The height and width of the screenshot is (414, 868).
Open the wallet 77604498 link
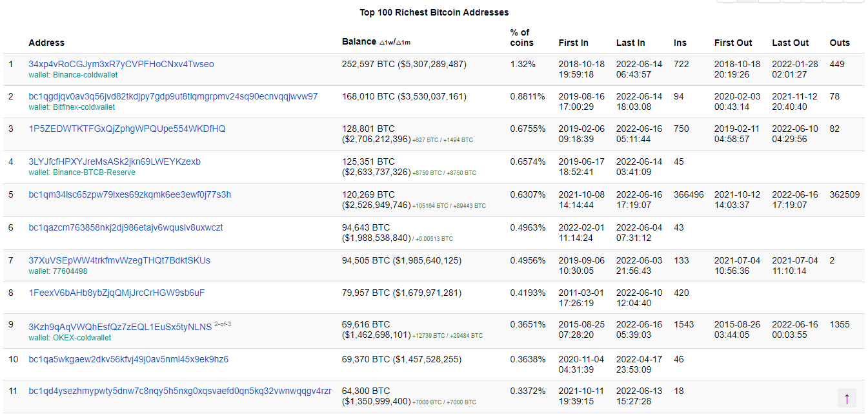point(57,271)
